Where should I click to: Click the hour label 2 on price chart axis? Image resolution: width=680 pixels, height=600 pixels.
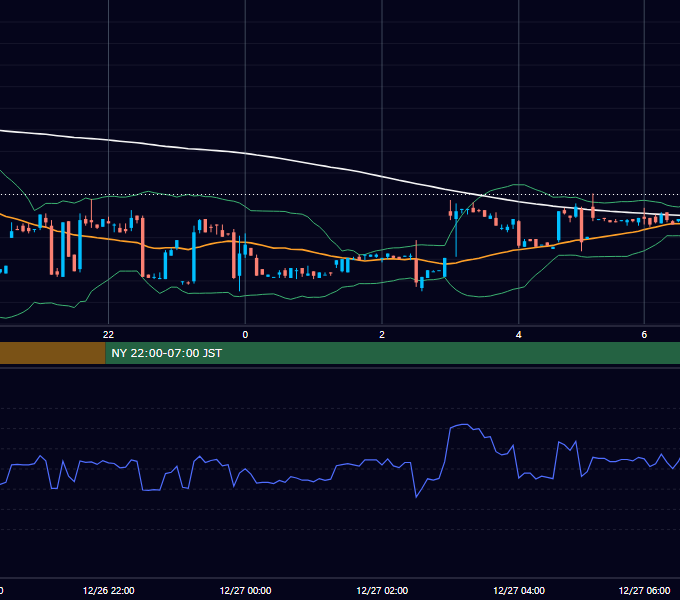pos(382,334)
